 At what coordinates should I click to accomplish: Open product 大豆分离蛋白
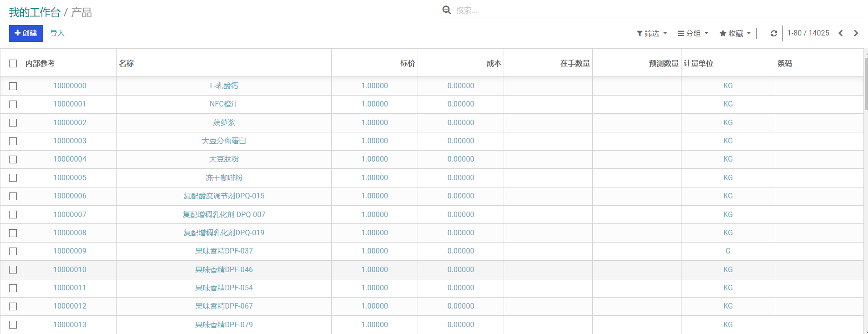click(x=224, y=141)
